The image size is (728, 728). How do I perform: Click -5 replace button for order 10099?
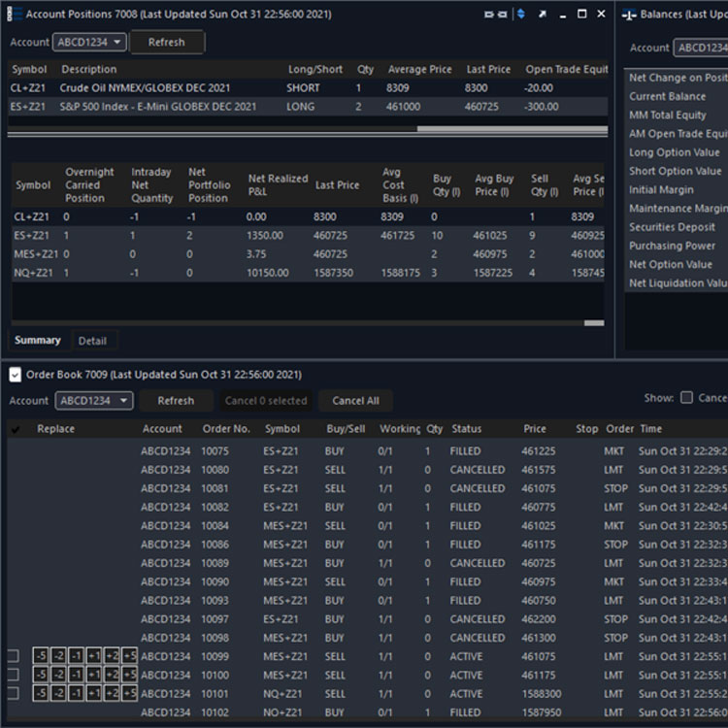(x=41, y=655)
